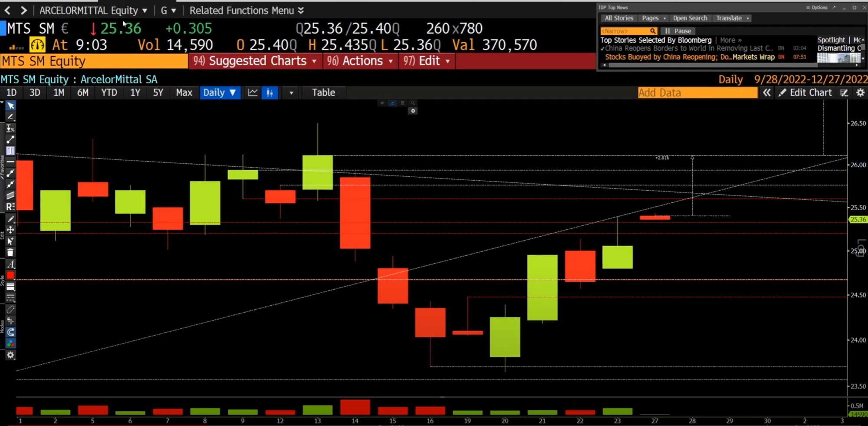Toggle the lock annotations mode
The width and height of the screenshot is (868, 426).
10,321
